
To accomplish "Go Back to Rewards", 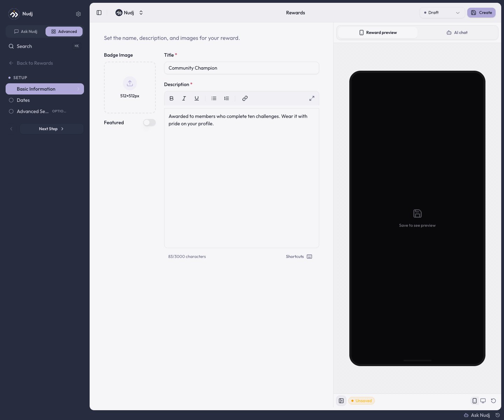I will 31,63.
